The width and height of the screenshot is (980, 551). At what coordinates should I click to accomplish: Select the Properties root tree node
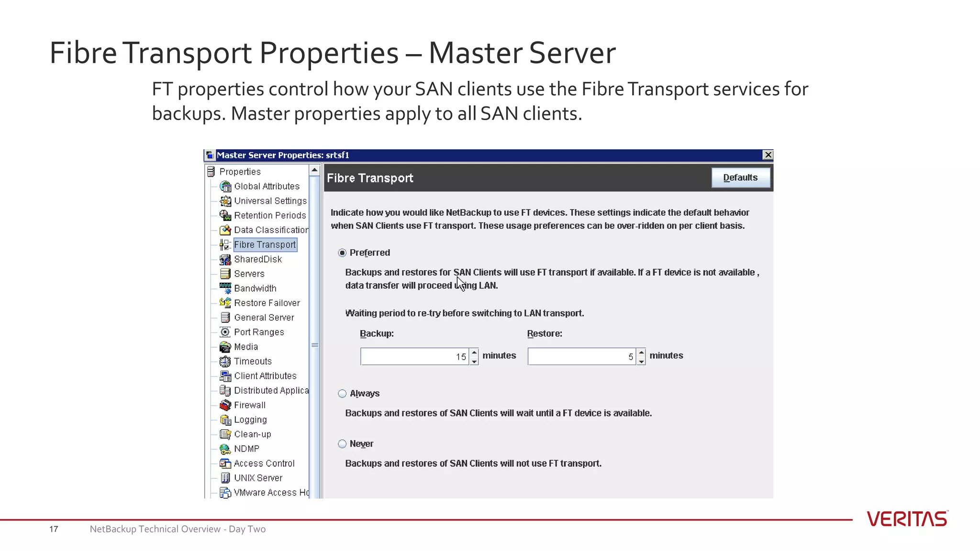pyautogui.click(x=240, y=171)
